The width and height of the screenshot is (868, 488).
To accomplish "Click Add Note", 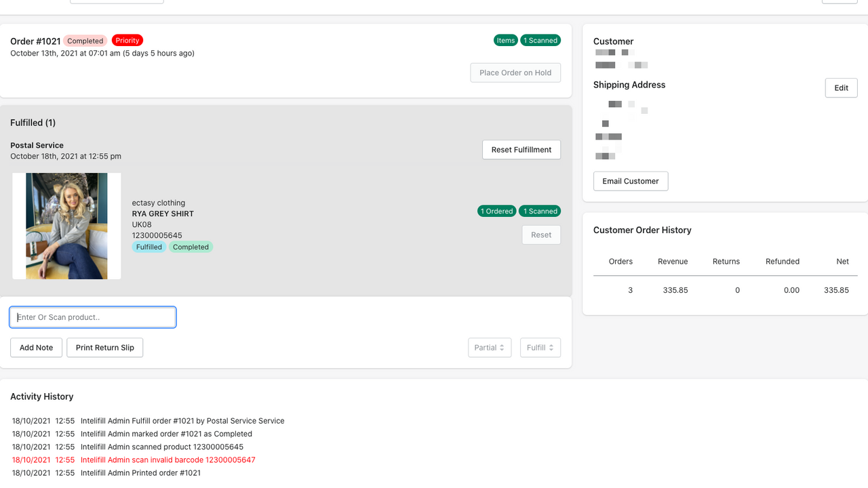I will pyautogui.click(x=36, y=347).
